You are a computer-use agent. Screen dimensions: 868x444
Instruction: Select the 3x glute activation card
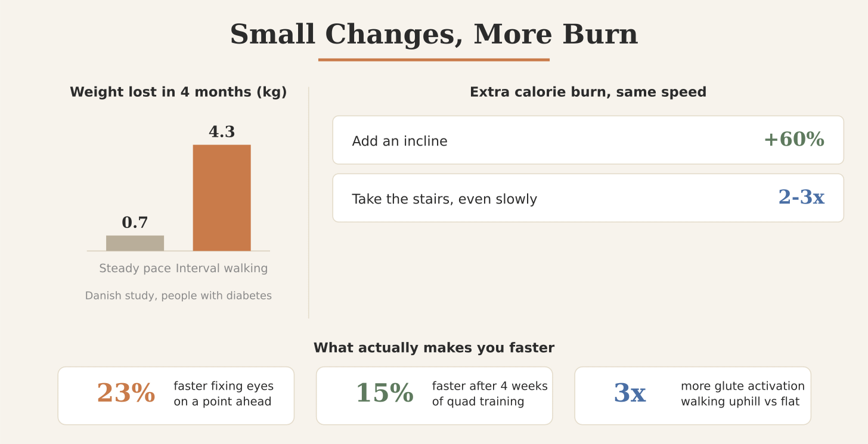[x=693, y=396]
